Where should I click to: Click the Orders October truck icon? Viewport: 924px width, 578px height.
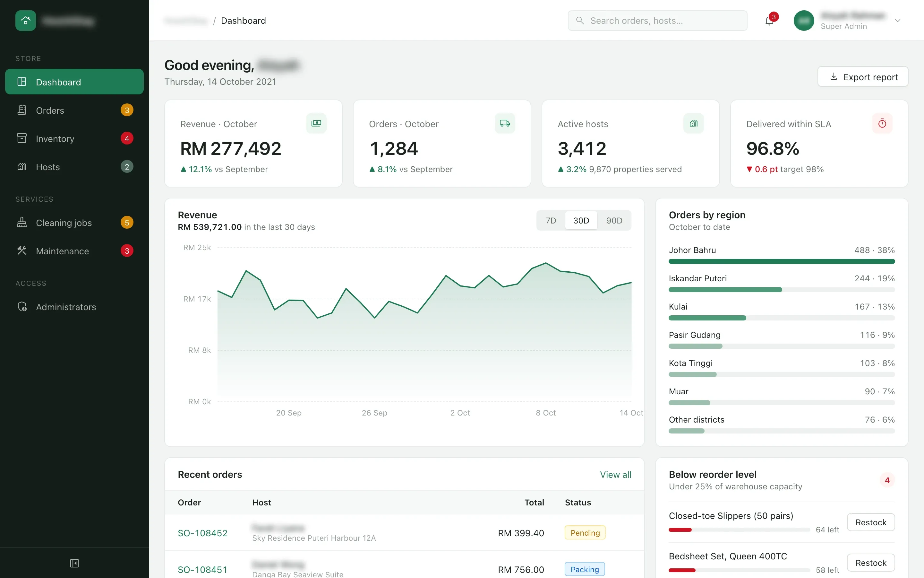click(505, 123)
